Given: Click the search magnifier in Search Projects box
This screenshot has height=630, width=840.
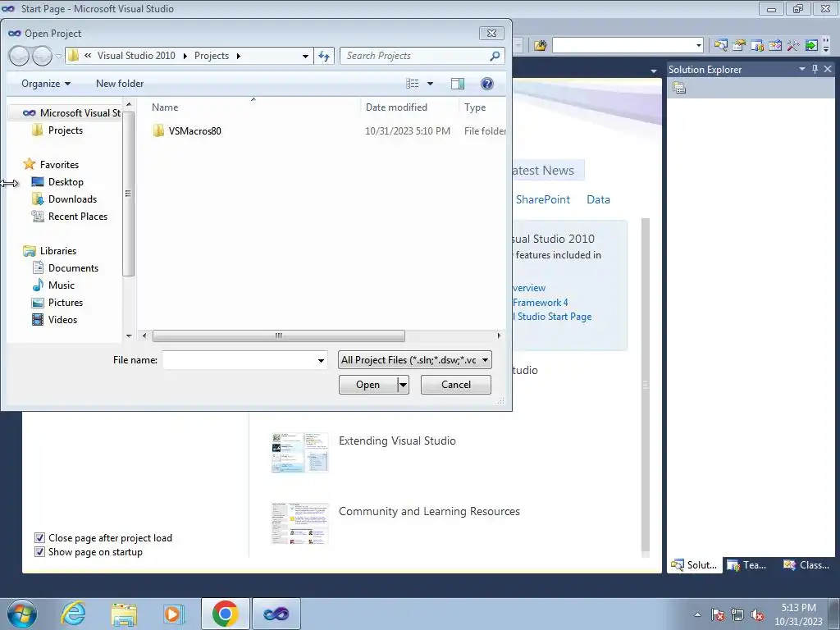Looking at the screenshot, I should 495,56.
